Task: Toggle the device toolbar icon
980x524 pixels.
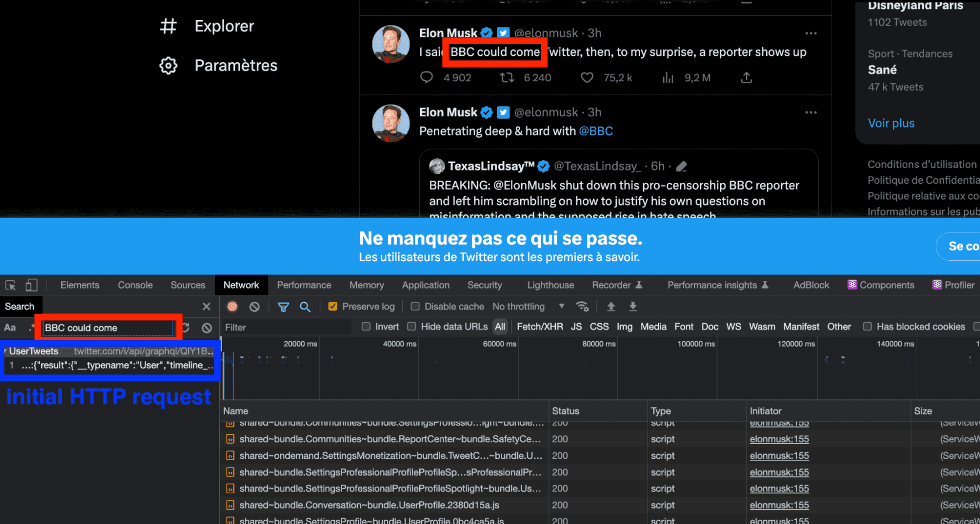Action: point(30,285)
